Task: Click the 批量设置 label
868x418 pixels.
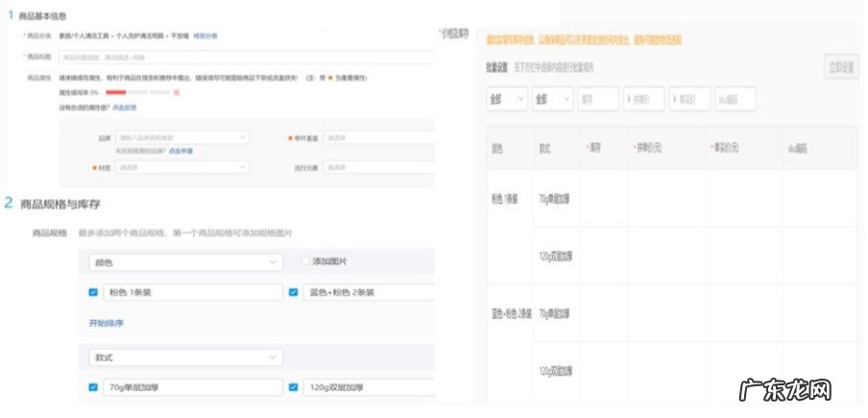Action: coord(497,67)
